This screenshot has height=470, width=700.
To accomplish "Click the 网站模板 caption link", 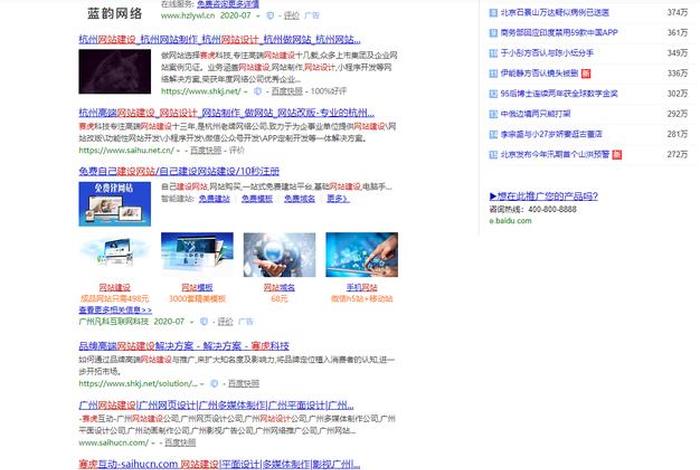I will (x=197, y=287).
